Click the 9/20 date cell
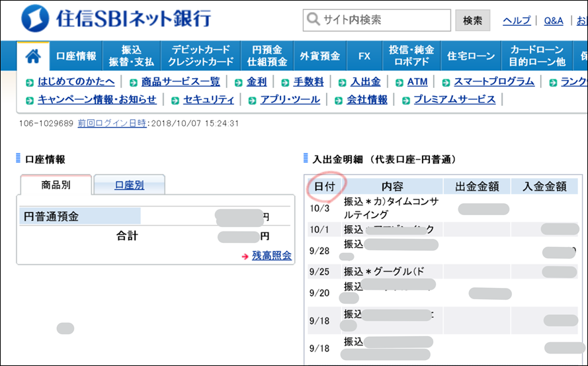The image size is (588, 366). (319, 293)
